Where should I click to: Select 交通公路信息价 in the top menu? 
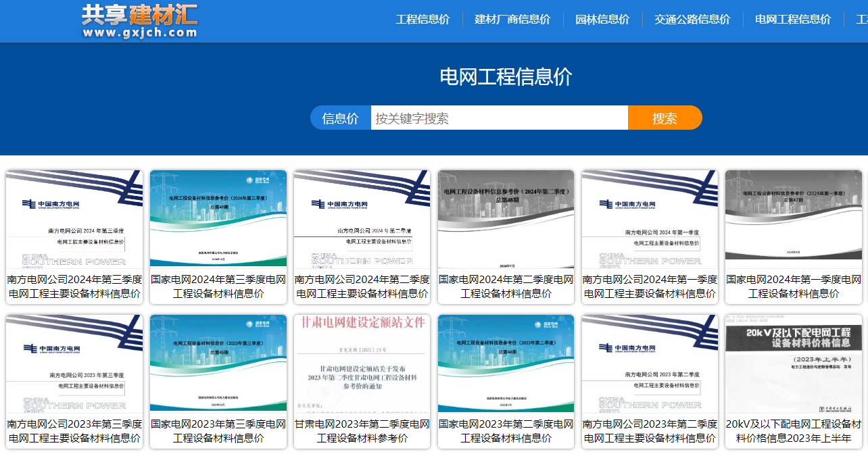692,20
